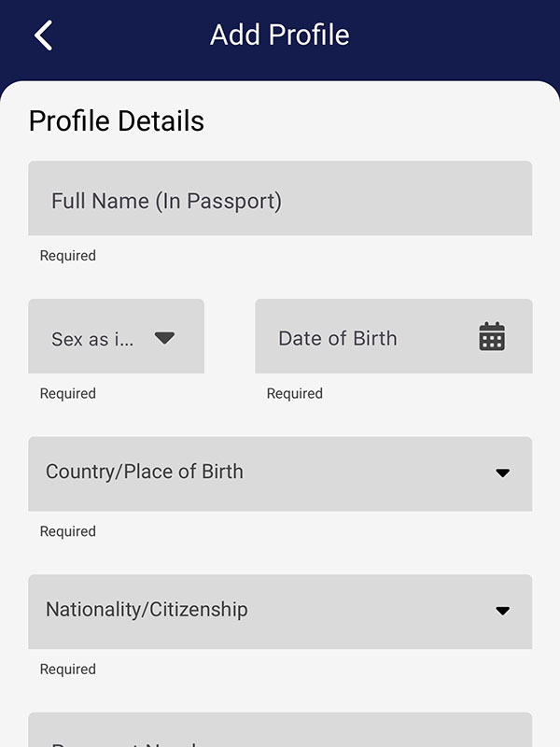Click the Nationality/Citizenship arrow
The height and width of the screenshot is (747, 560).
pyautogui.click(x=502, y=611)
